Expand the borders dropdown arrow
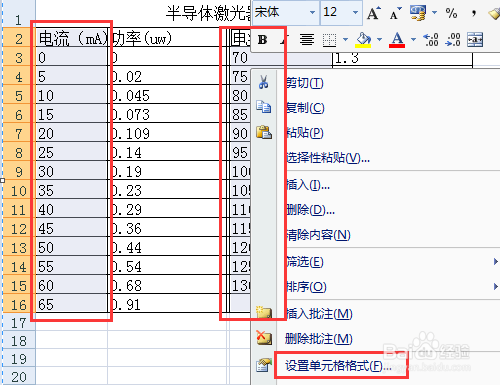The width and height of the screenshot is (500, 385). coord(345,40)
